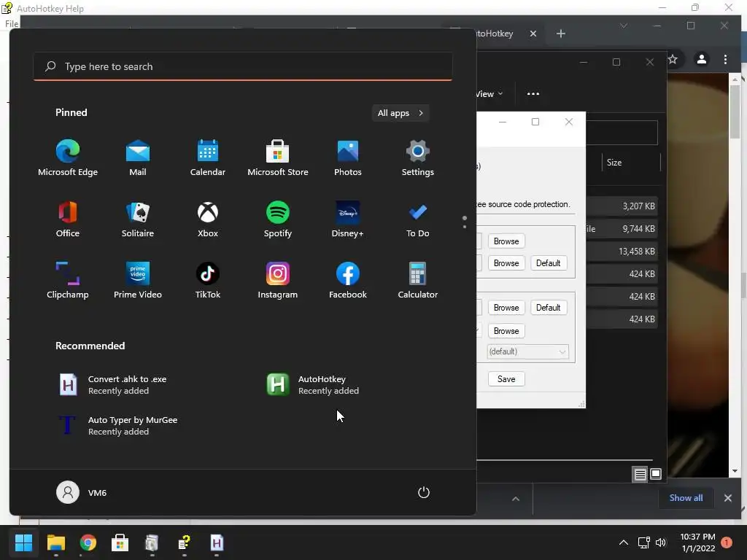Open the Calculator app
Screen dimensions: 747x560
pyautogui.click(x=418, y=281)
